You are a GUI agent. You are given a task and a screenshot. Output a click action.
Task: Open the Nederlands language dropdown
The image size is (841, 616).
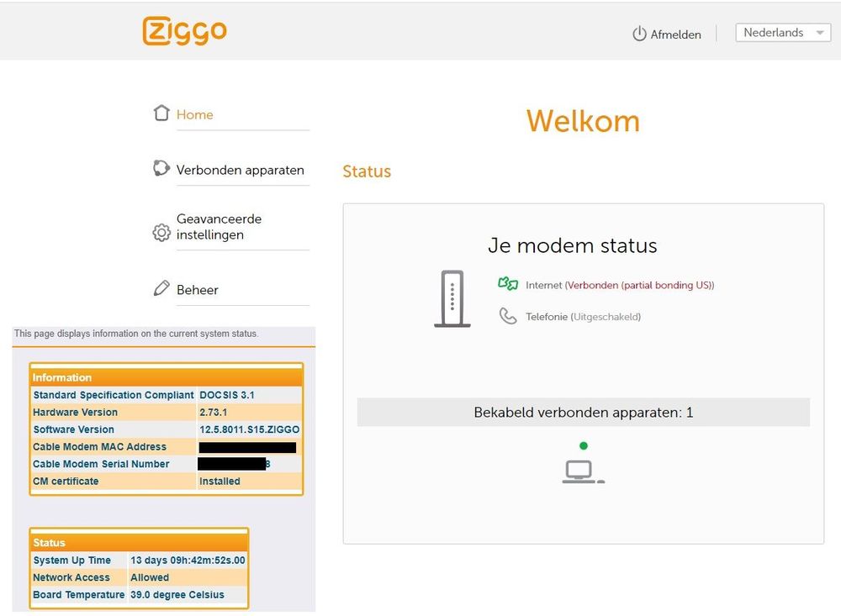[x=782, y=32]
